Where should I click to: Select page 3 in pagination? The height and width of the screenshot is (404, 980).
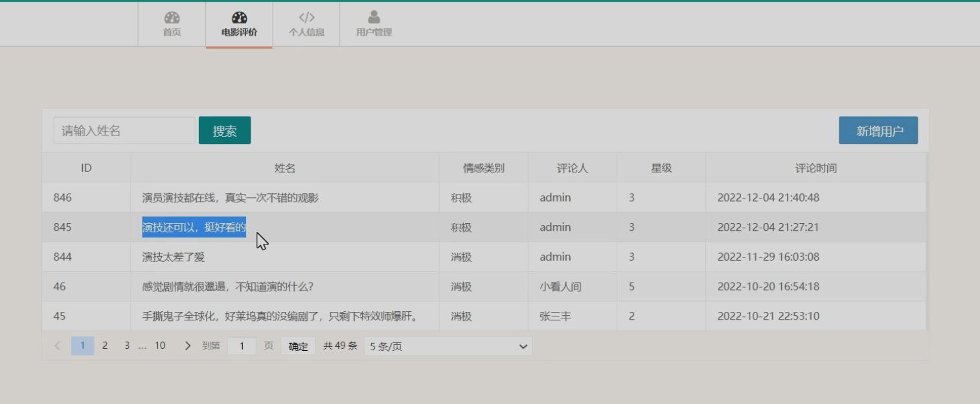click(127, 346)
